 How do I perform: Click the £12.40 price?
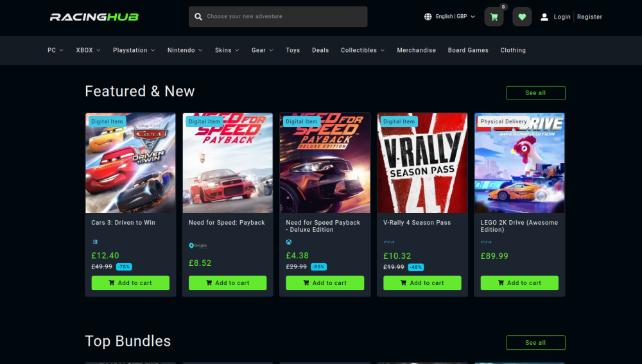[105, 256]
